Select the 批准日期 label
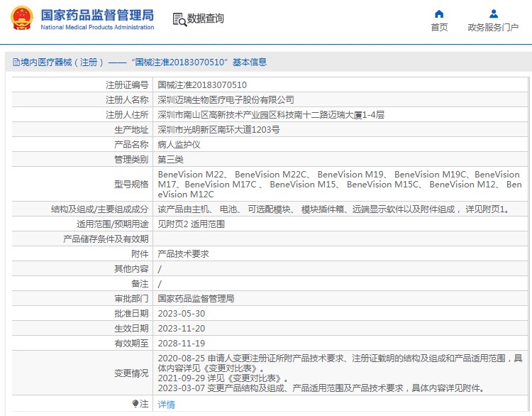532x416 pixels. coord(131,314)
